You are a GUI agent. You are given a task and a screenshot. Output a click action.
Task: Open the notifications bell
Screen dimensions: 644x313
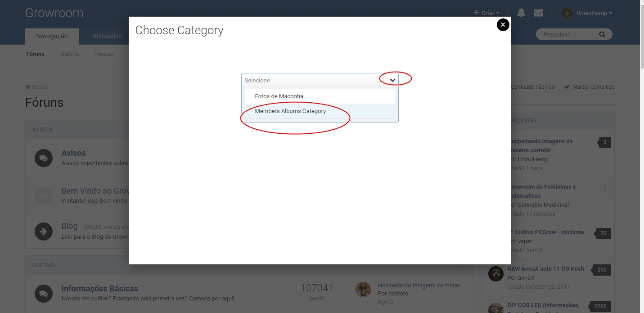pyautogui.click(x=521, y=13)
